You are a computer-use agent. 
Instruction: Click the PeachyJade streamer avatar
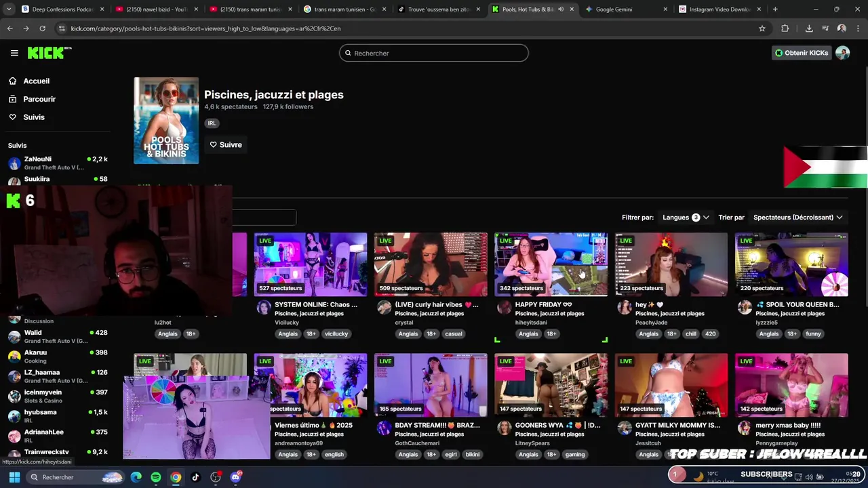click(x=625, y=308)
